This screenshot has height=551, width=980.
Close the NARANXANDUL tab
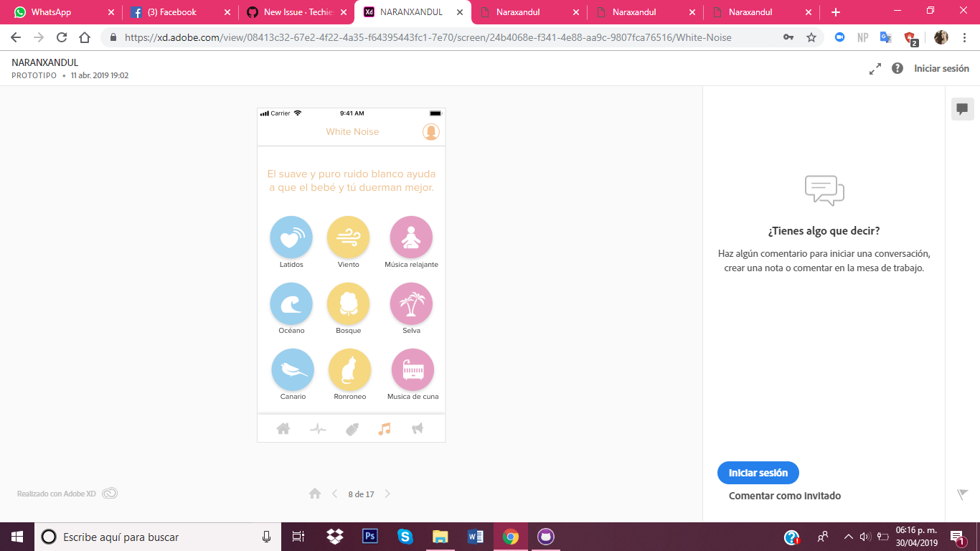459,12
